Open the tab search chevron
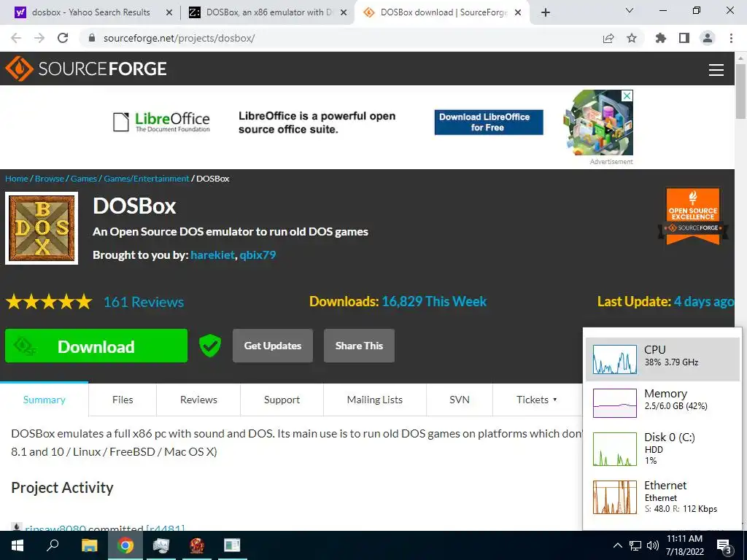747x560 pixels. pos(630,10)
